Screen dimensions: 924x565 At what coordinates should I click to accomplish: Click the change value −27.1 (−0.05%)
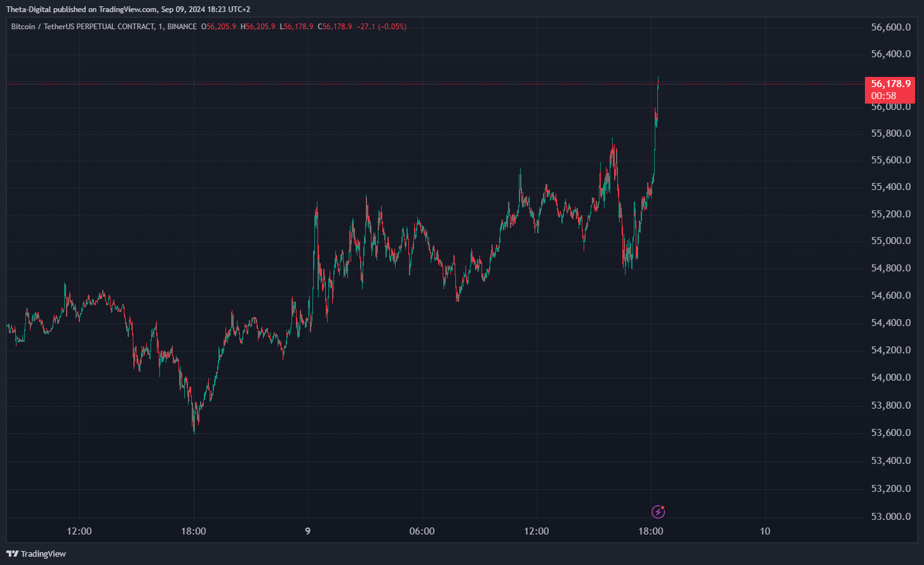click(x=382, y=27)
